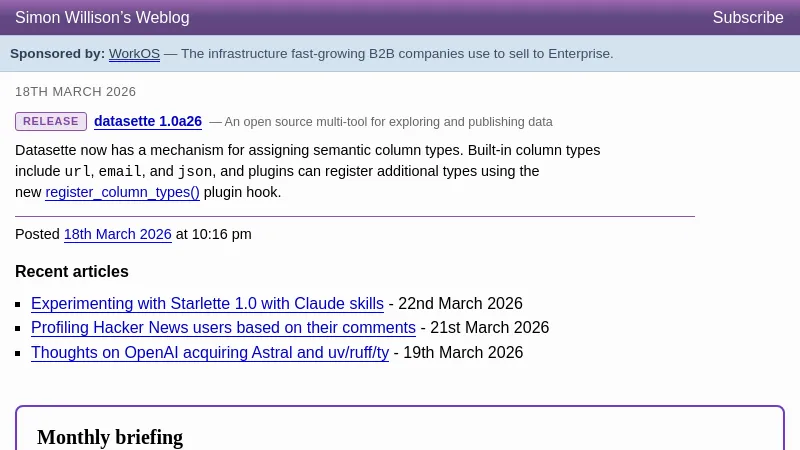Click the 'email' code term
Viewport: 800px width, 450px height.
(120, 171)
